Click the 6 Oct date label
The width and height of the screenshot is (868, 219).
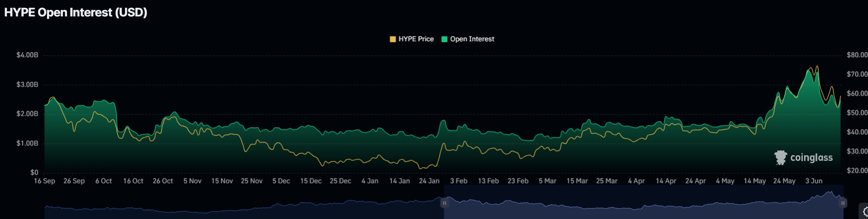coord(104,181)
